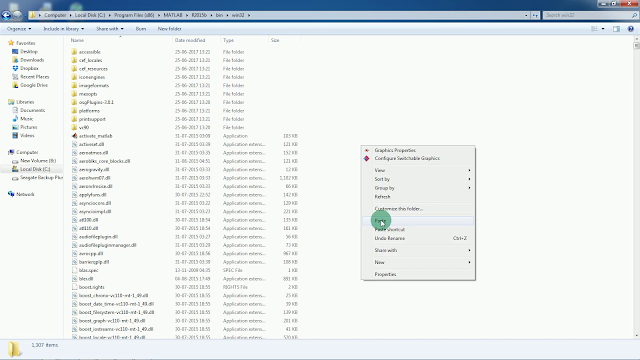Open Properties from the context menu
This screenshot has width=640, height=360.
pos(418,274)
